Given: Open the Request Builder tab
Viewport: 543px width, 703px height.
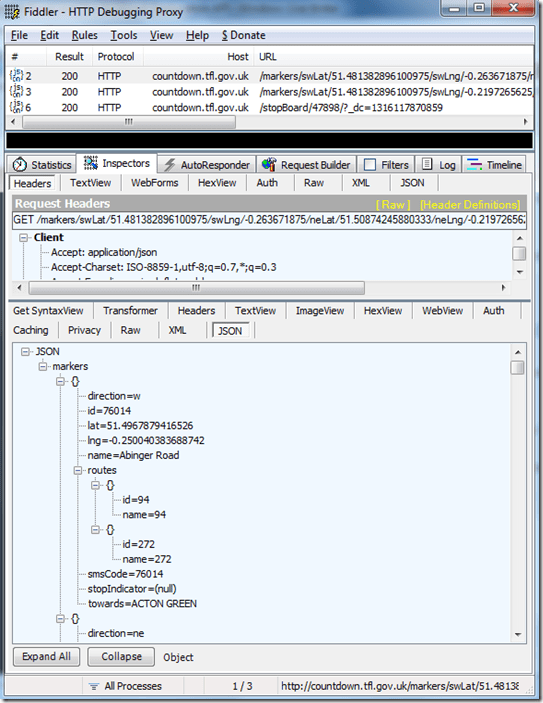Looking at the screenshot, I should pyautogui.click(x=306, y=165).
